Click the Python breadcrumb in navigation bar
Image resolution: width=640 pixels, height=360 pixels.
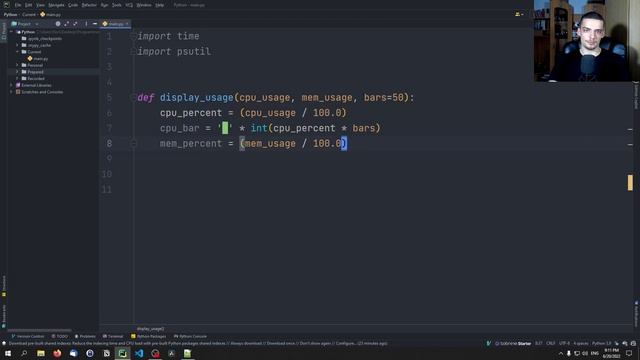10,15
